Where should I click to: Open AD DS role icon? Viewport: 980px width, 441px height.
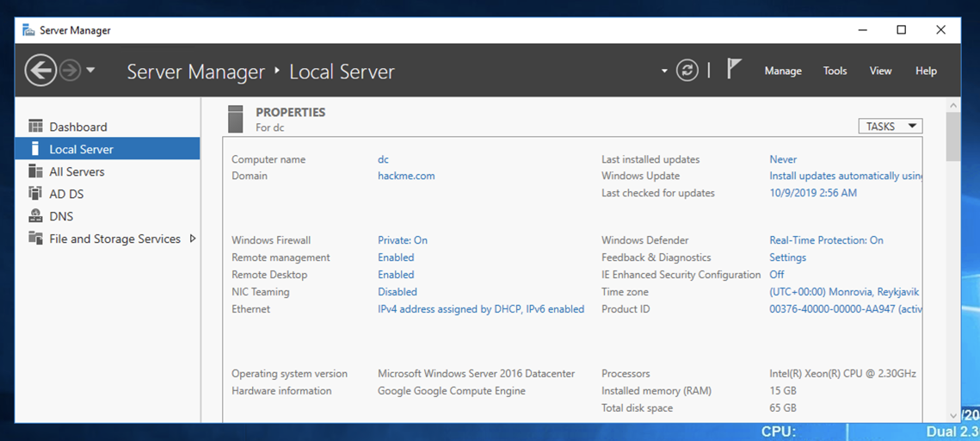point(35,194)
